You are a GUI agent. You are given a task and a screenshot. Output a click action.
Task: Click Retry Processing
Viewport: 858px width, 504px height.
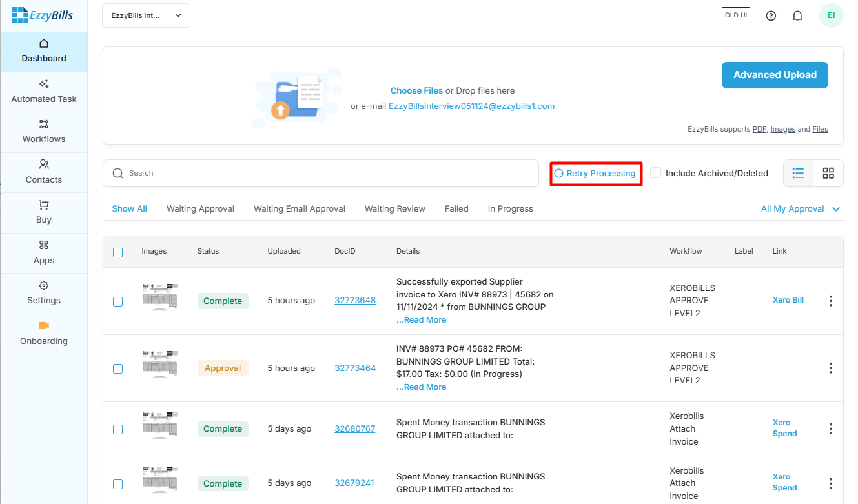click(x=595, y=173)
